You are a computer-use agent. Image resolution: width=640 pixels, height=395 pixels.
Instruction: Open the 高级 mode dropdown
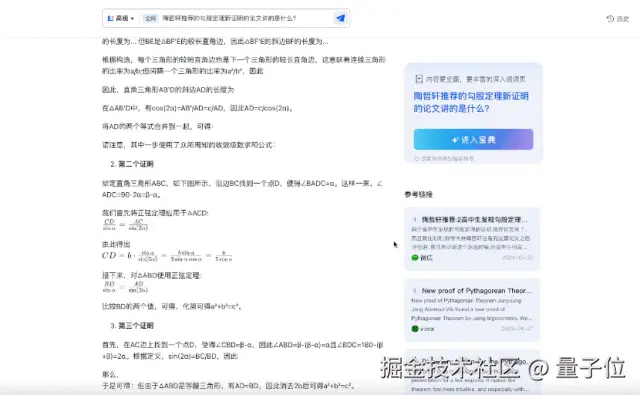tap(120, 18)
